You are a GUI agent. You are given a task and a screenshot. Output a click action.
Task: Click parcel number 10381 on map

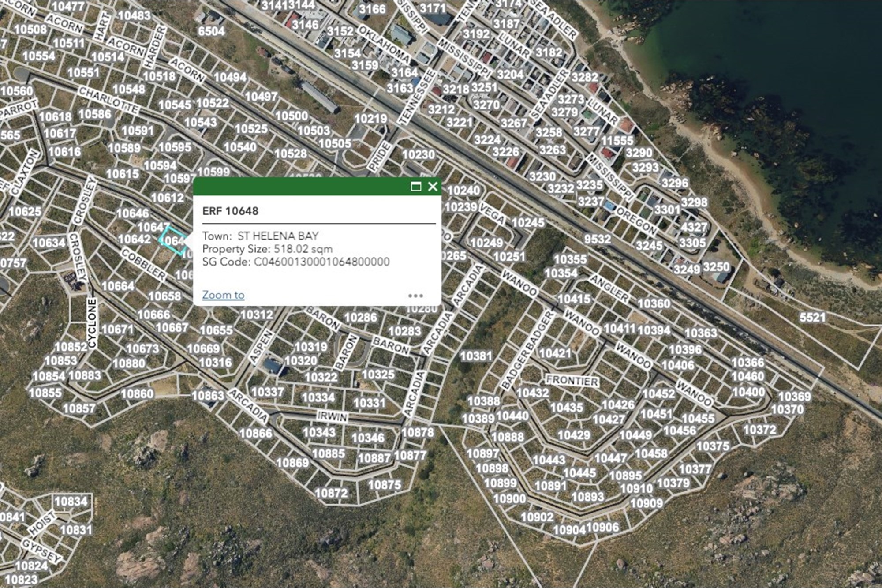click(x=476, y=356)
